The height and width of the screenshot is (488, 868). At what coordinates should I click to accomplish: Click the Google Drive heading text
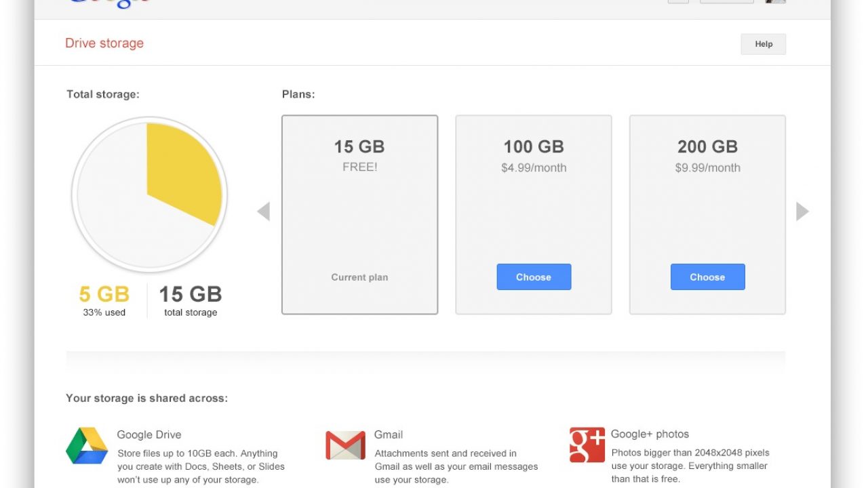pyautogui.click(x=149, y=435)
